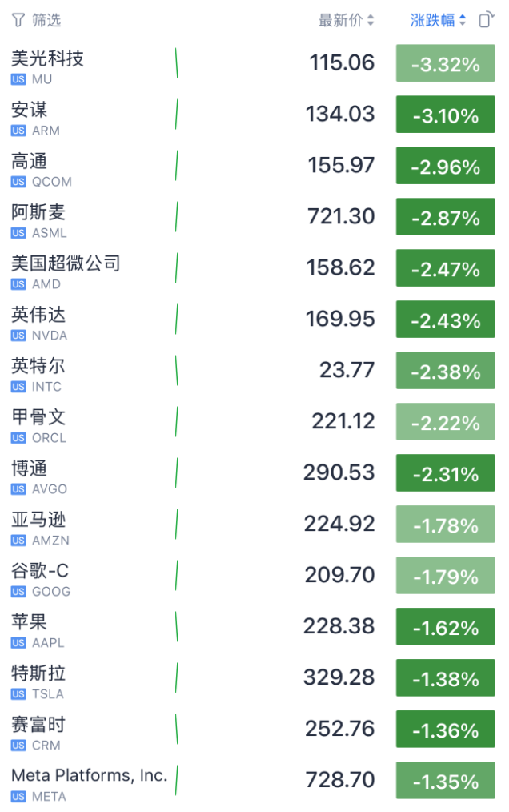Click the 博通 price 290.53

tap(339, 472)
